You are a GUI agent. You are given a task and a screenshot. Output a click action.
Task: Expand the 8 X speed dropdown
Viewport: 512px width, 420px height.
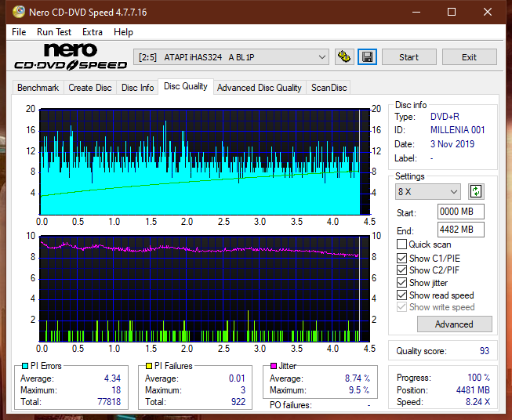tap(428, 192)
